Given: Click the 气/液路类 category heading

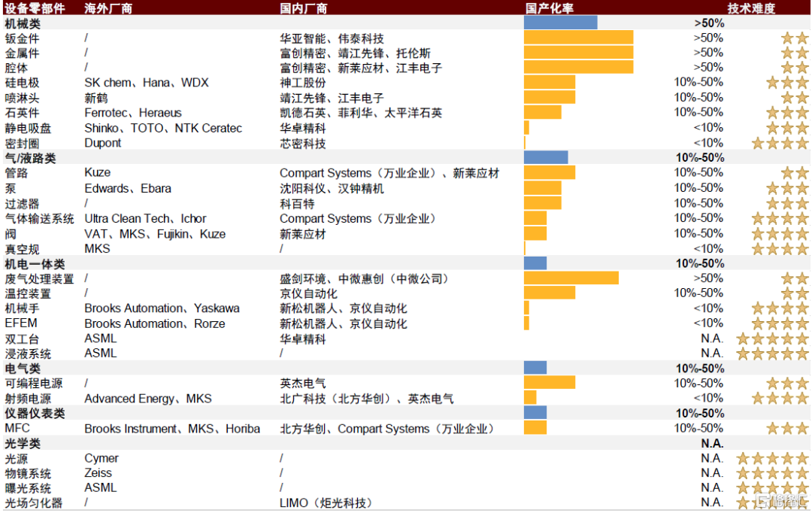Looking at the screenshot, I should pos(31,158).
